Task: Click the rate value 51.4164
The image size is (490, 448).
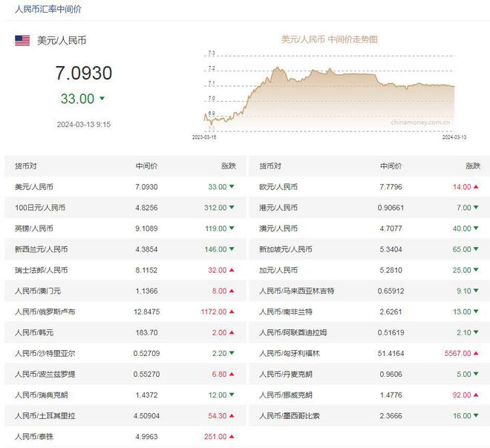Action: (391, 353)
